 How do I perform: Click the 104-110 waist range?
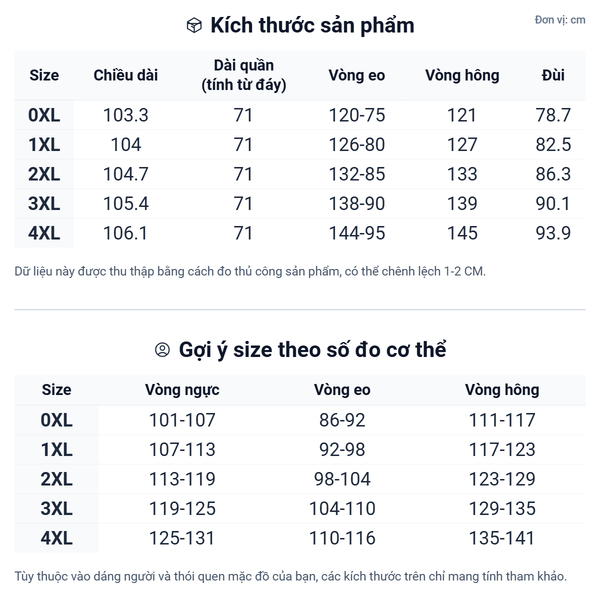click(x=342, y=509)
